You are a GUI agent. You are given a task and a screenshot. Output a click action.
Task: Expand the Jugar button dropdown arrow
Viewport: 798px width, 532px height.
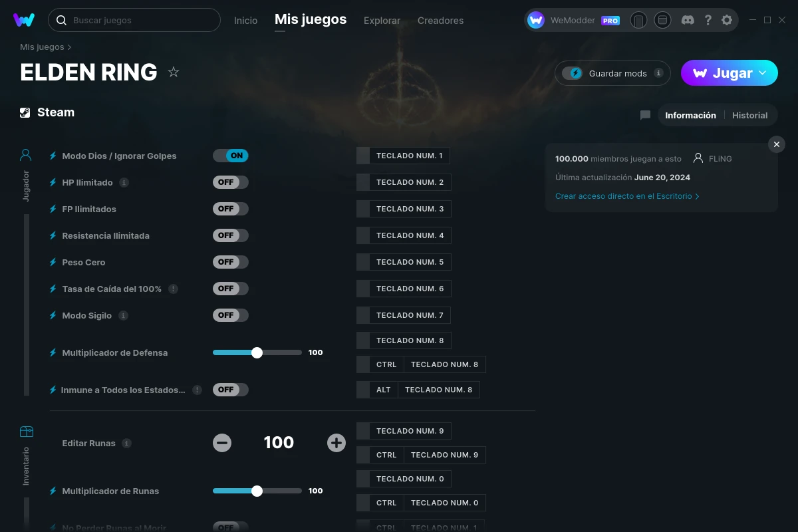coord(763,73)
